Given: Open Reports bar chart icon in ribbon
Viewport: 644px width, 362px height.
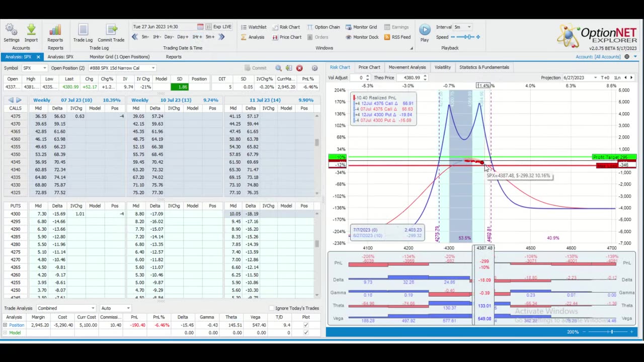Looking at the screenshot, I should [55, 30].
